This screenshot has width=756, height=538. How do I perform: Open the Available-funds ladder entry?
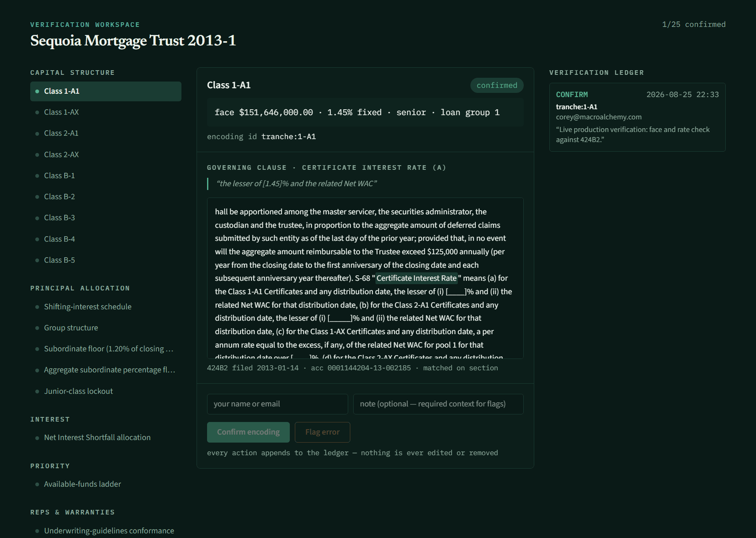(x=106, y=484)
